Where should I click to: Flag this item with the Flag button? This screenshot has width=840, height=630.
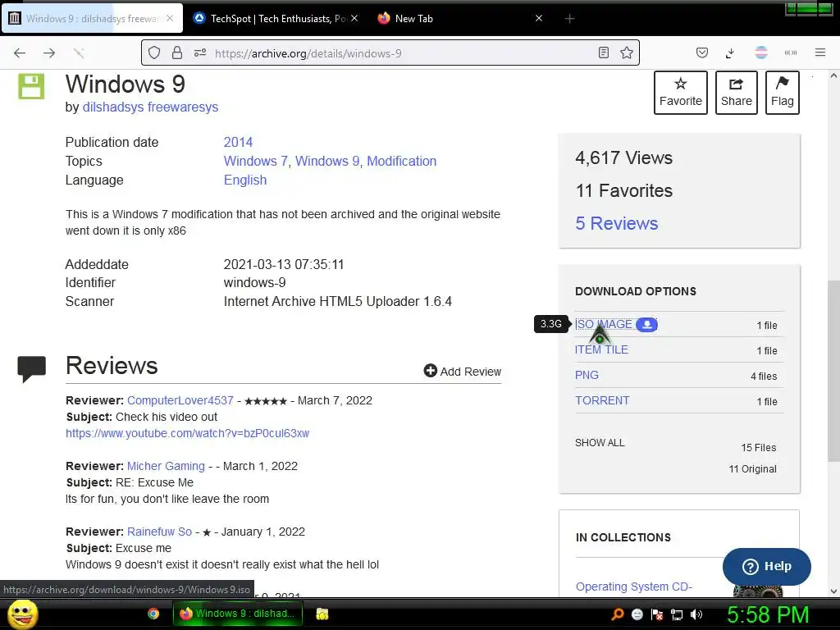coord(782,93)
